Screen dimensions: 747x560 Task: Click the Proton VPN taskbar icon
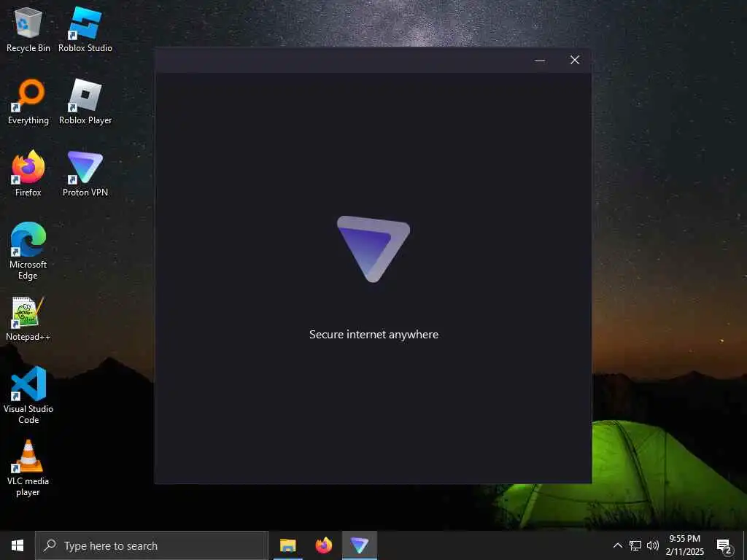point(360,545)
